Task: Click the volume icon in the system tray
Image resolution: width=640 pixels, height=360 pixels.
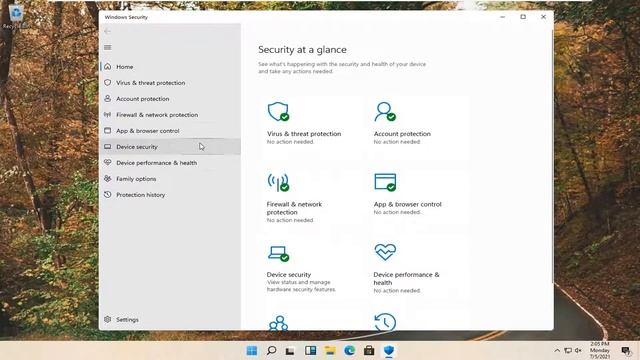Action: pyautogui.click(x=578, y=351)
